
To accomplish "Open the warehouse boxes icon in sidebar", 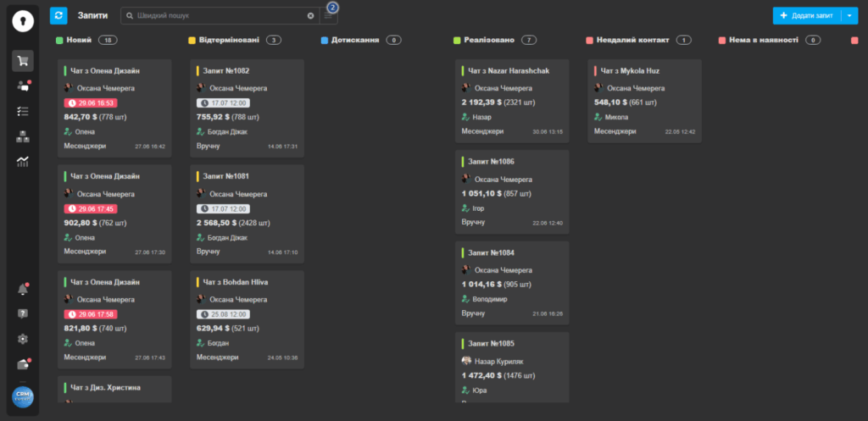I will pyautogui.click(x=23, y=136).
